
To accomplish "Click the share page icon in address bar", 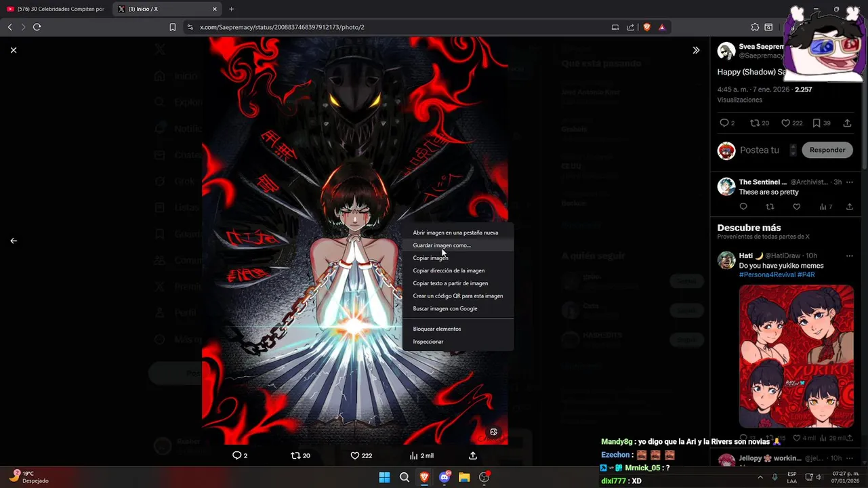I will 631,27.
